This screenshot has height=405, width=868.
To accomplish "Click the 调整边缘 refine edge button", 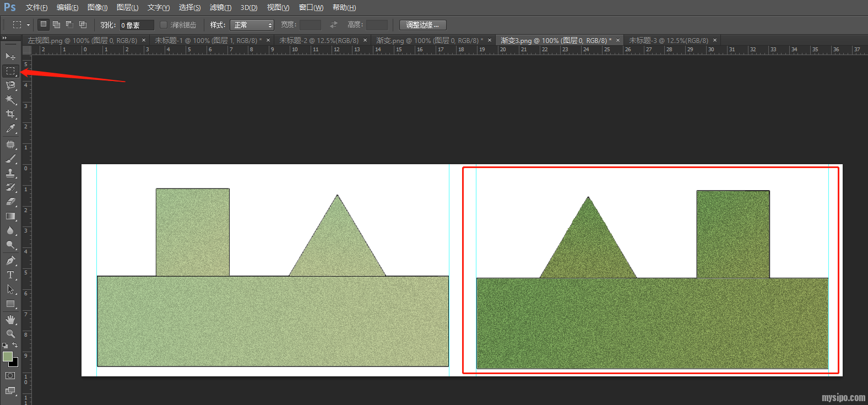I will tap(422, 25).
